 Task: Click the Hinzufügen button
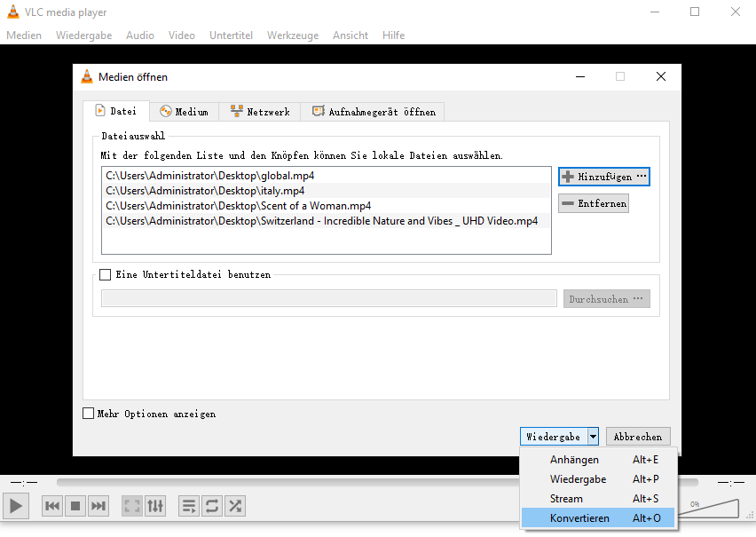[x=603, y=176]
